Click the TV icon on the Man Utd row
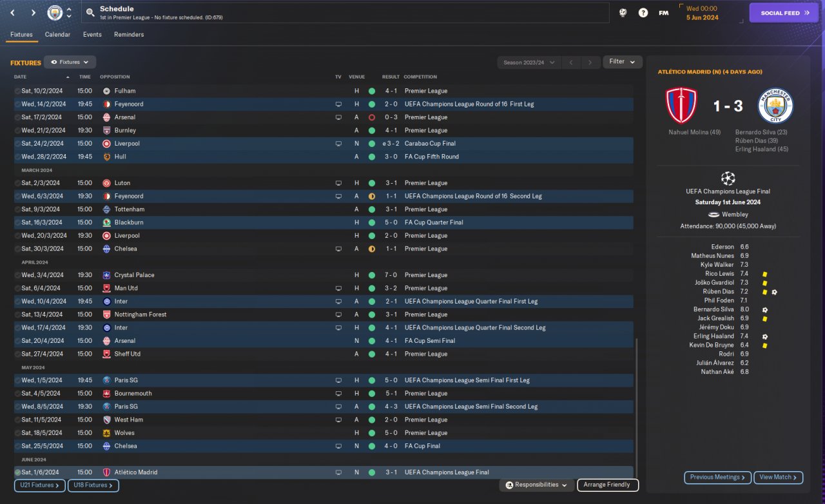This screenshot has height=504, width=825. point(338,288)
